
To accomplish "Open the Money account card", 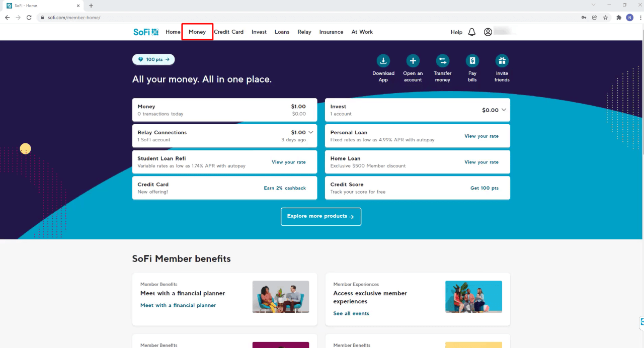I will (x=224, y=110).
